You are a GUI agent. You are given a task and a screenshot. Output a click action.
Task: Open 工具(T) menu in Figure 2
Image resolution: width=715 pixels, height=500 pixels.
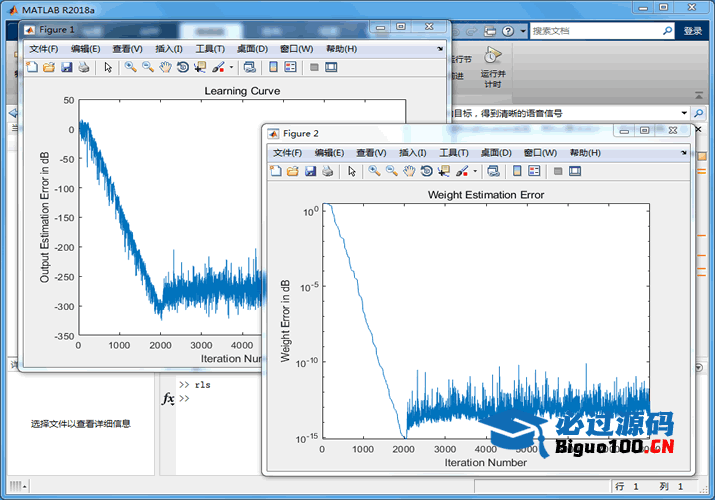454,153
